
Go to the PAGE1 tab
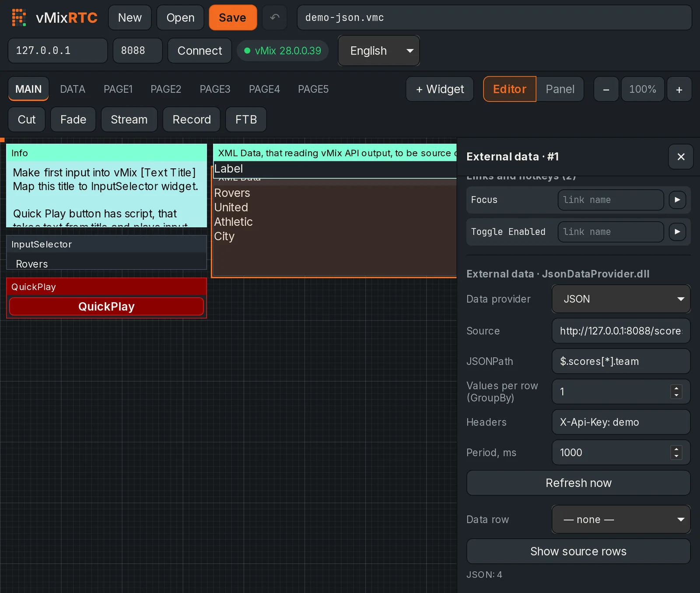118,89
